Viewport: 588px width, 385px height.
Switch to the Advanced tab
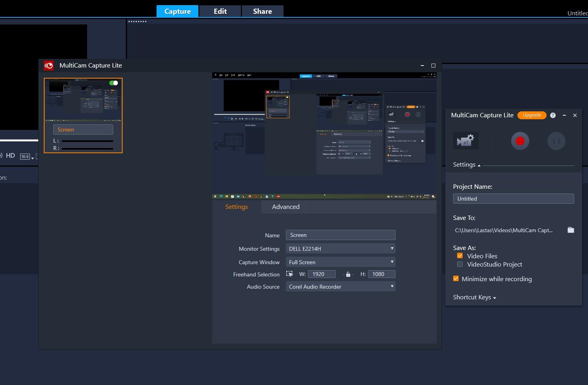286,207
